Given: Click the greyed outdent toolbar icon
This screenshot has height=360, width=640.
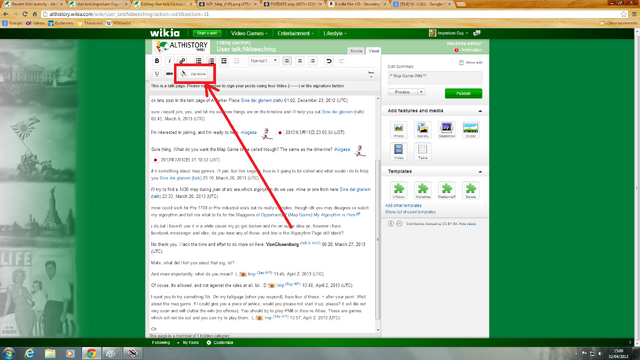Looking at the screenshot, I should pyautogui.click(x=236, y=61).
